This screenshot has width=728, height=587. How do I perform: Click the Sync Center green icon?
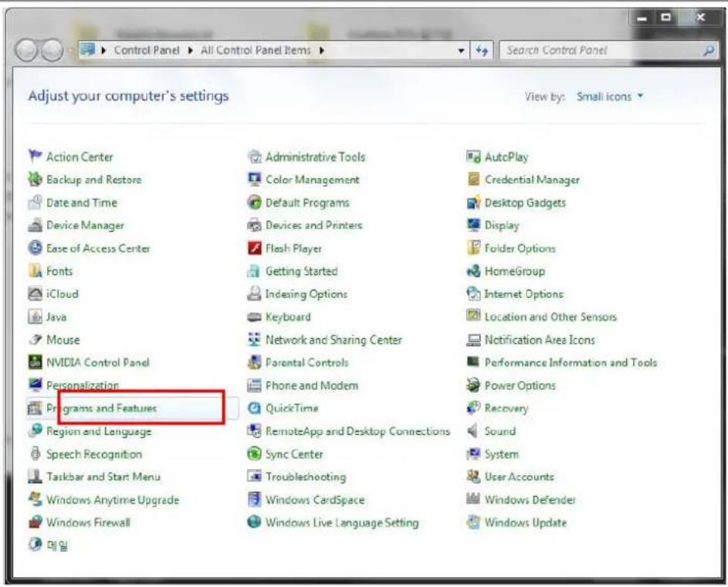coord(254,453)
